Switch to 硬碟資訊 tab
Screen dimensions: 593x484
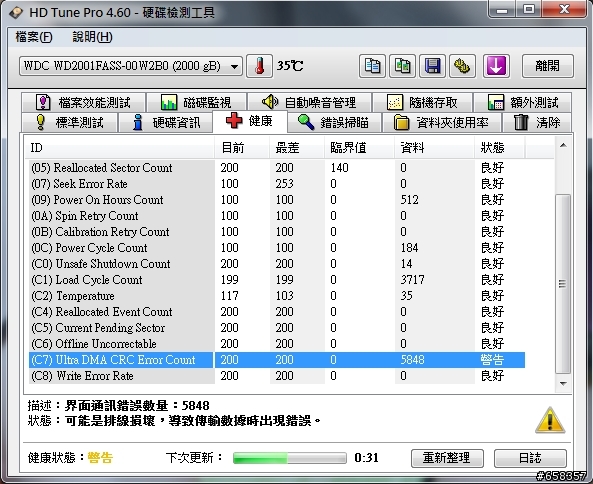[x=166, y=123]
